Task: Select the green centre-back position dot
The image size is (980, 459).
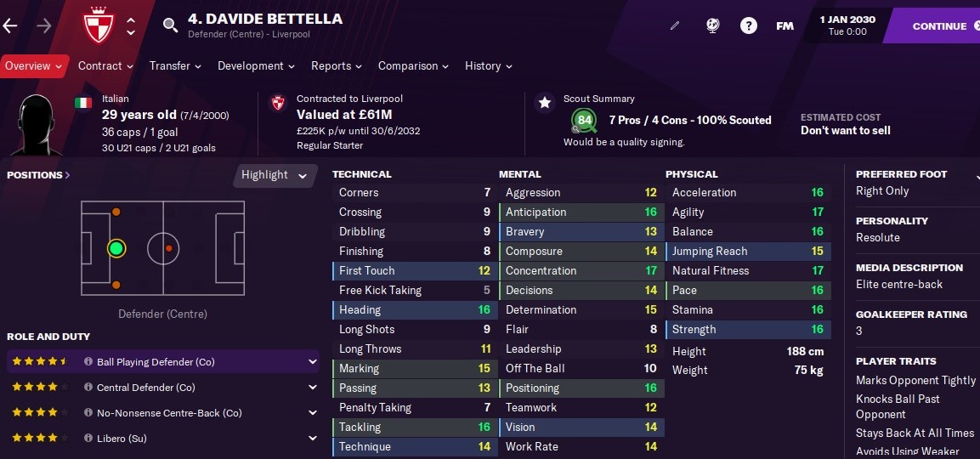Action: point(116,248)
